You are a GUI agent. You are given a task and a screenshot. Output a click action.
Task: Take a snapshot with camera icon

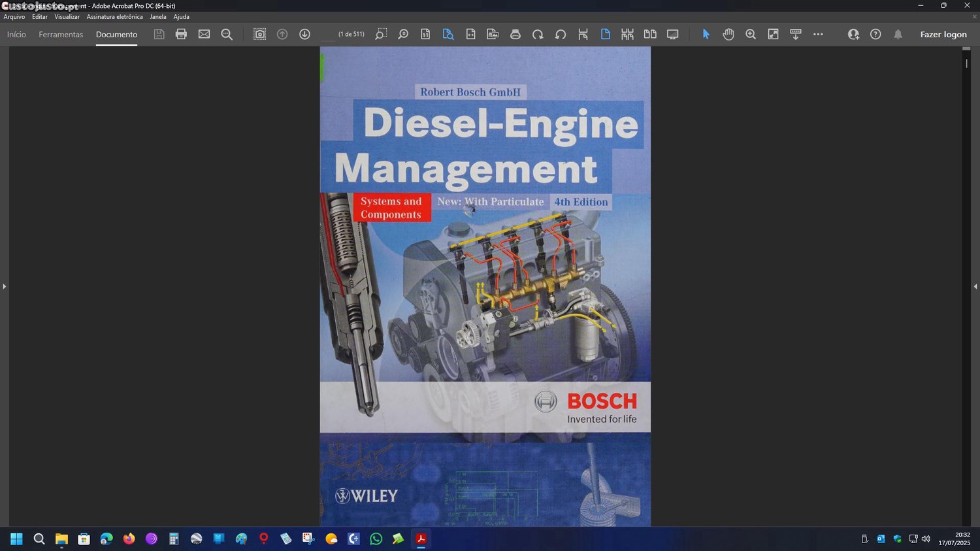click(259, 34)
